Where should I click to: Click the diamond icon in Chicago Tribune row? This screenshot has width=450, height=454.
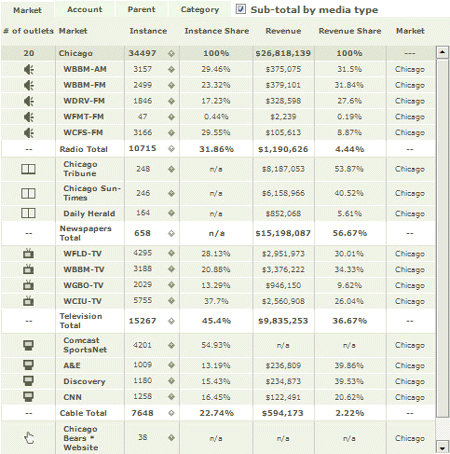[171, 169]
